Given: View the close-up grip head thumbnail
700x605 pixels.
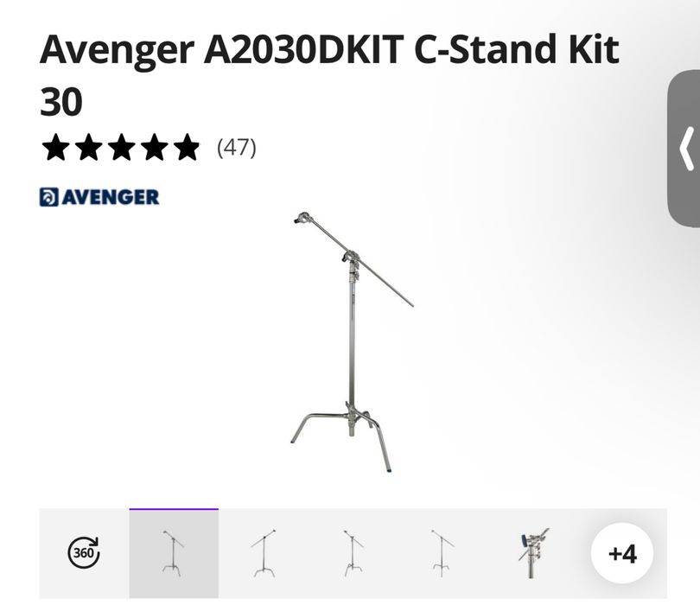Looking at the screenshot, I should pos(532,553).
